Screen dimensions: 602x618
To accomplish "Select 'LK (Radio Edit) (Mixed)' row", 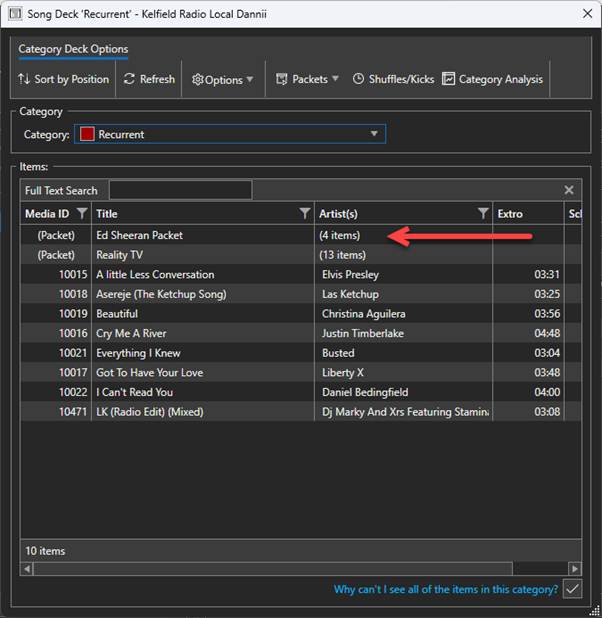I will (x=301, y=412).
